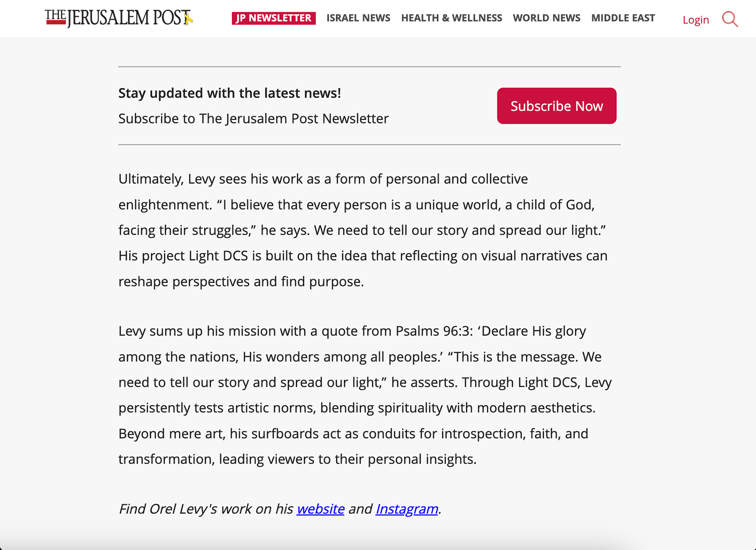Click the yellow ribbon on the logo

click(x=189, y=19)
